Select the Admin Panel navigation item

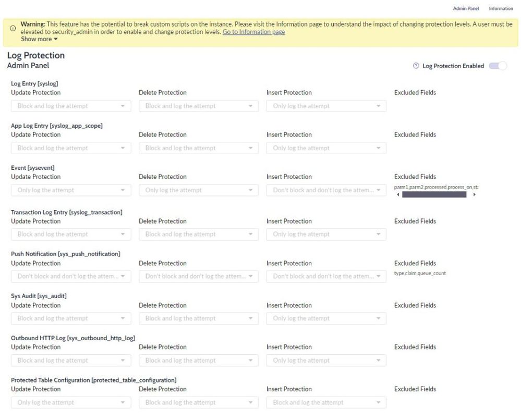click(466, 8)
